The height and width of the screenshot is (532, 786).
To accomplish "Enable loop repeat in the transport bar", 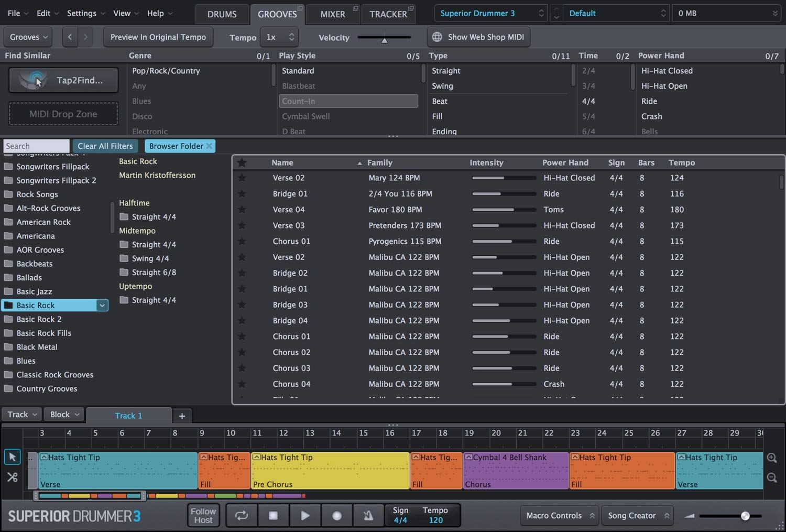I will tap(241, 515).
